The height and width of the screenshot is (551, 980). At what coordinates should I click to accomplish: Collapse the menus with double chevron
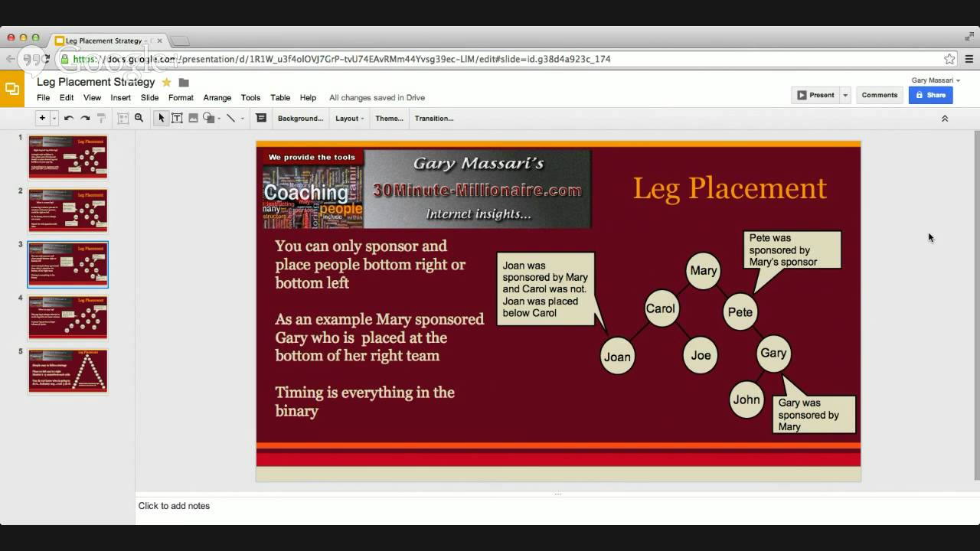pos(945,119)
